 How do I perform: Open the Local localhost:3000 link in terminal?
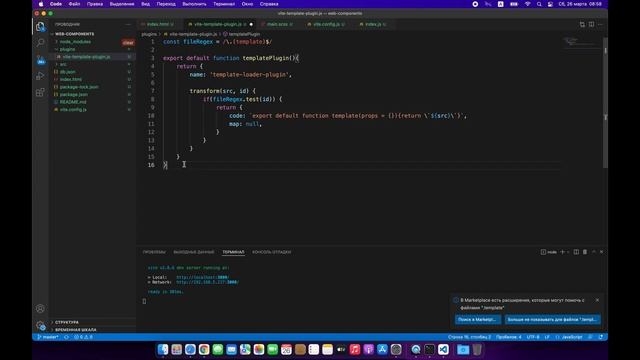(x=202, y=277)
